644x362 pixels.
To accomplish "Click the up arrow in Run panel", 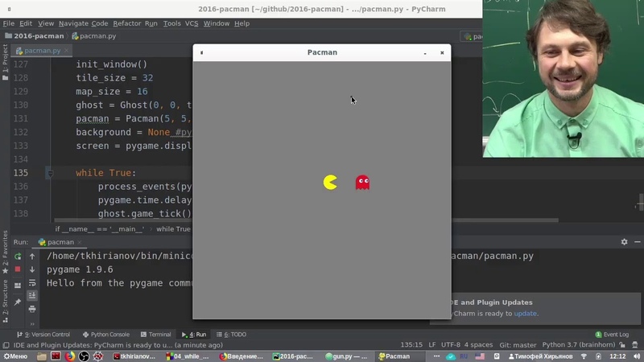I will [32, 257].
